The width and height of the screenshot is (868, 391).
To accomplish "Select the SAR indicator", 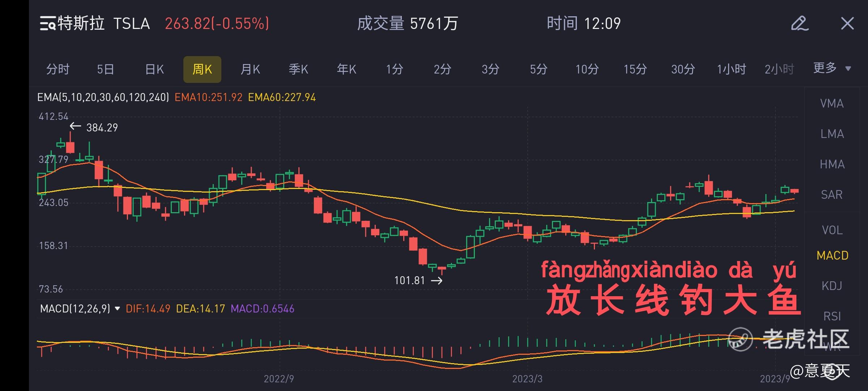I will tap(832, 195).
